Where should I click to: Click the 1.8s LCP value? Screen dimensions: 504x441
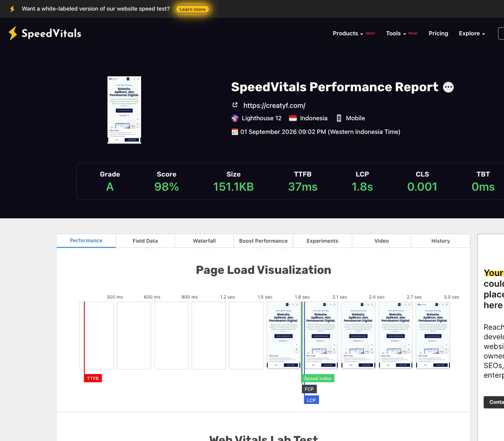point(362,187)
